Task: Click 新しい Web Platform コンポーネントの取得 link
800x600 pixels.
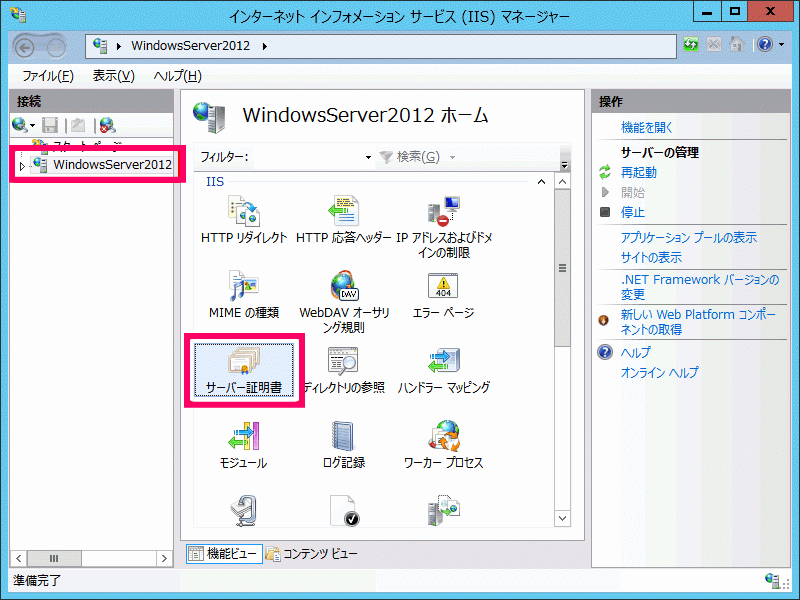Action: pos(697,322)
